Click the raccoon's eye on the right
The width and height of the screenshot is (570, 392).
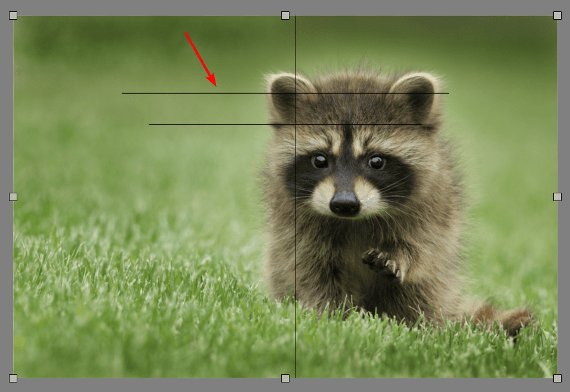(376, 162)
